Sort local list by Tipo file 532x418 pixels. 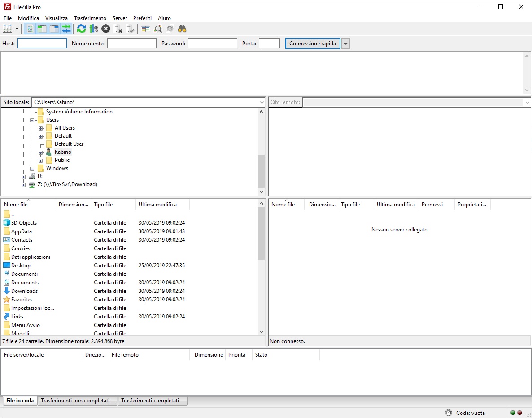click(113, 205)
